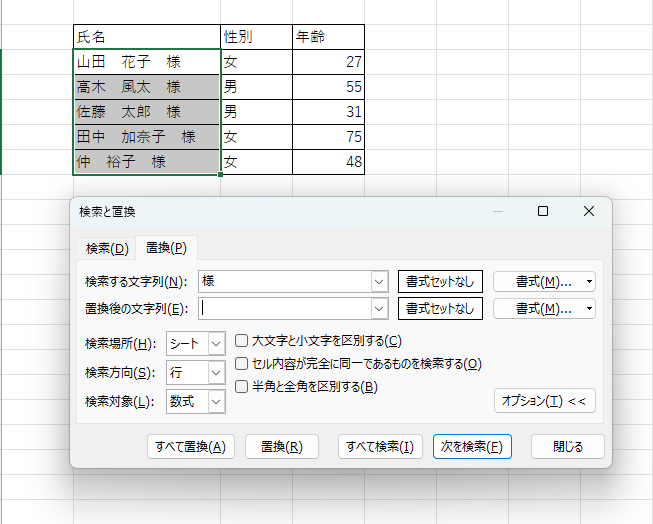Expand the 検索場所 dropdown showing シート
Viewport: 653px width, 524px height.
217,344
